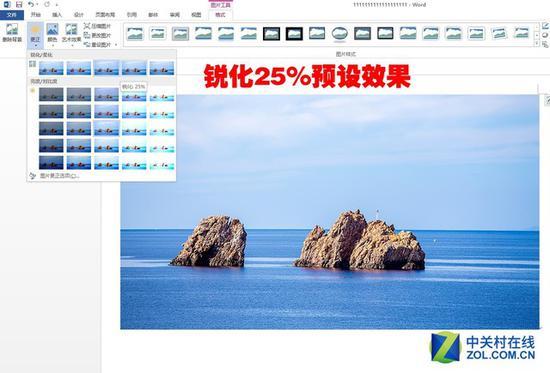
Task: Click the 删除背景 Remove Background icon
Action: coord(12,29)
